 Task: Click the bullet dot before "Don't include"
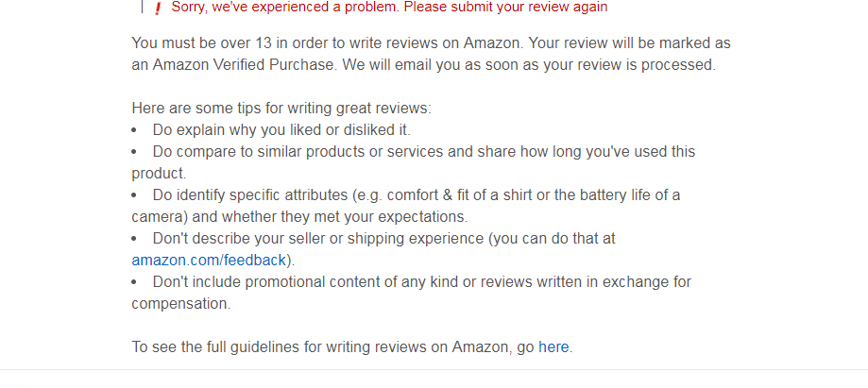[x=134, y=282]
